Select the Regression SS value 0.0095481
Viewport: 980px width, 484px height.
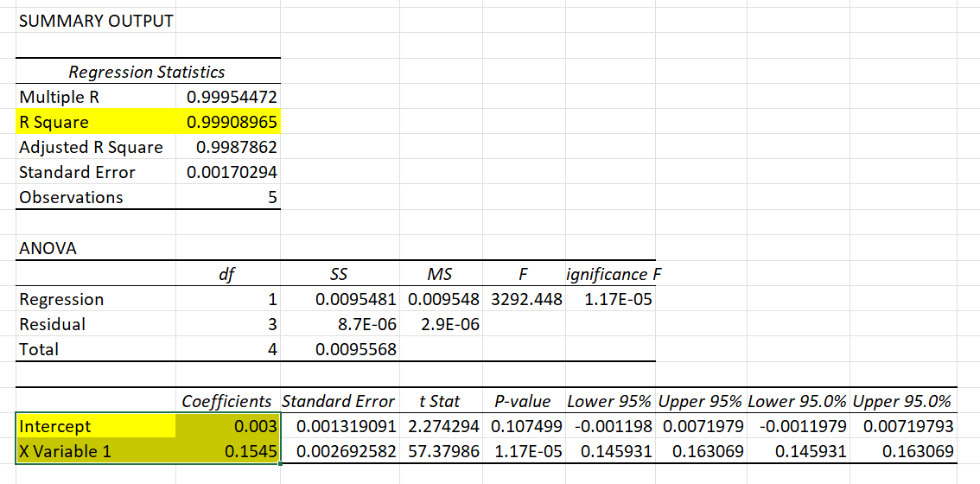355,299
